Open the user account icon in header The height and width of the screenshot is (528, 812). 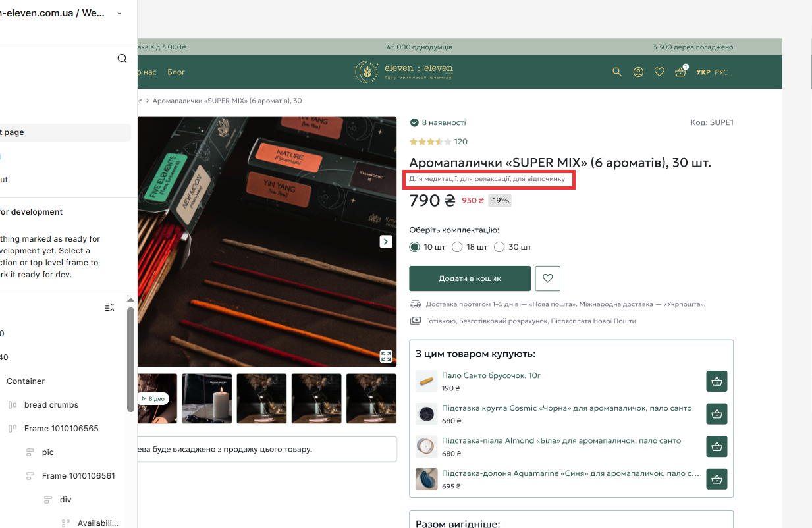point(638,72)
